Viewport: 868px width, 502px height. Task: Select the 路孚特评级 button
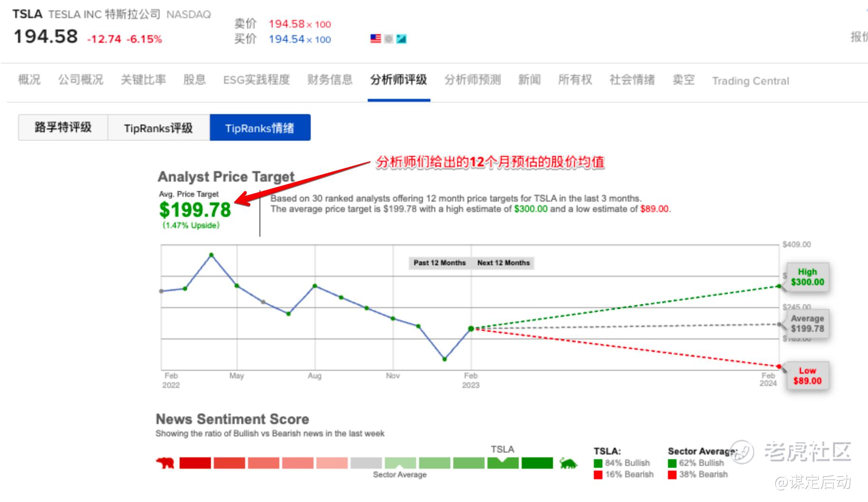point(63,127)
